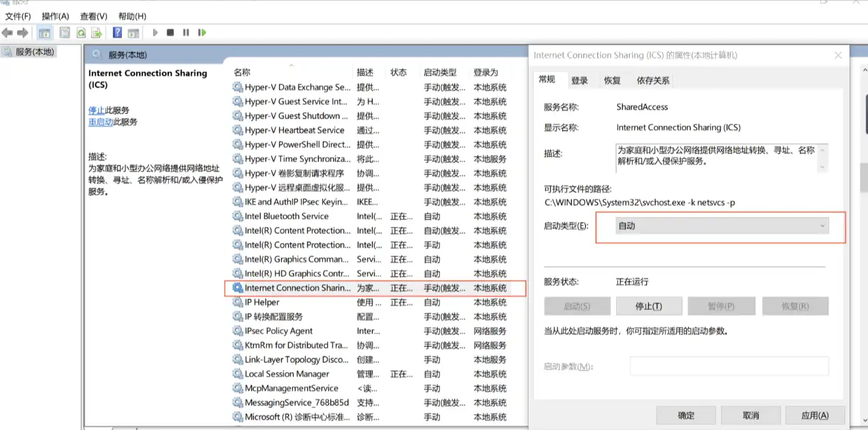Click the forward arrow in the toolbar

click(x=23, y=33)
